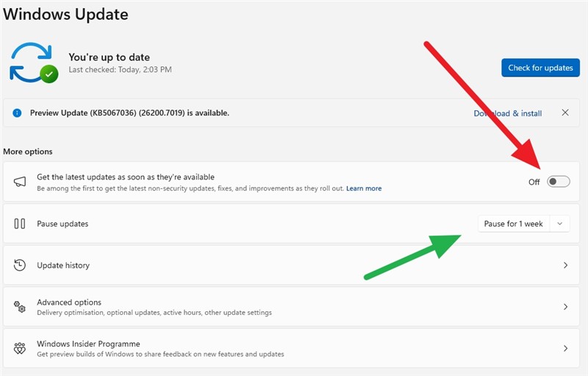The height and width of the screenshot is (376, 588).
Task: Click the blue info icon beside Preview Update
Action: coord(17,113)
